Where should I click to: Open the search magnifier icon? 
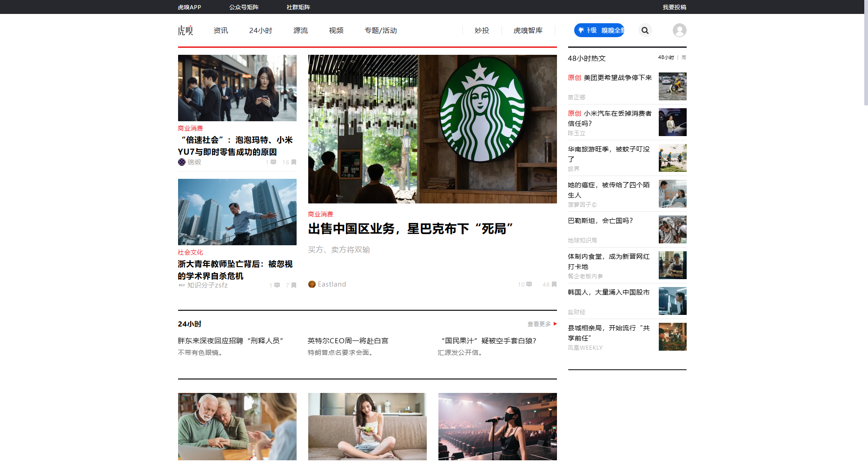(x=645, y=30)
